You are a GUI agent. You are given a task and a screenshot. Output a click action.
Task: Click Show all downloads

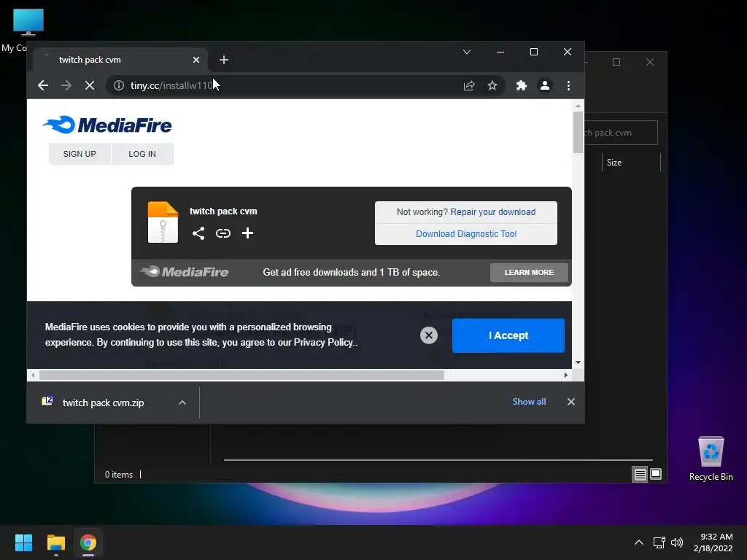(x=529, y=402)
